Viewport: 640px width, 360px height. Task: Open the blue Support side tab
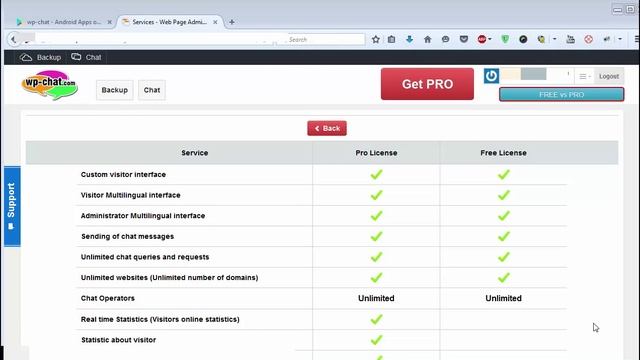coord(12,206)
